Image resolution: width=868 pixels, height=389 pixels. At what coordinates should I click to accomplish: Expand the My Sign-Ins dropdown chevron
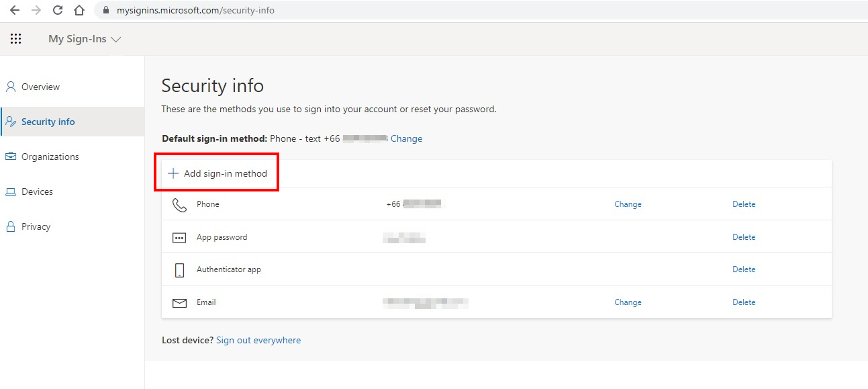click(115, 40)
